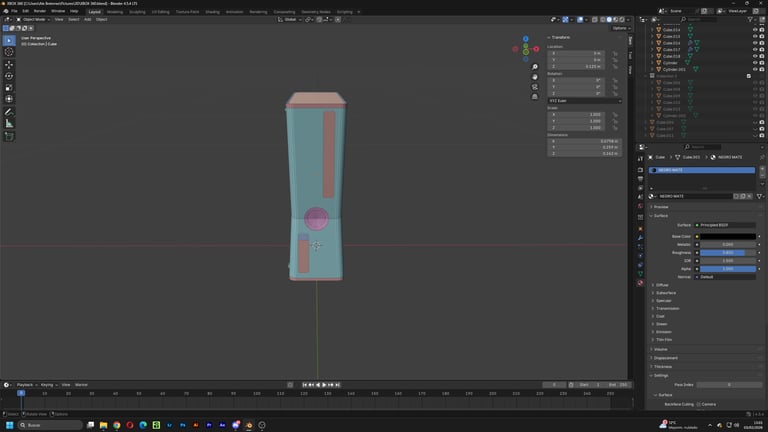Viewport: 768px width, 432px height.
Task: Collapse the Surface panel
Action: point(661,216)
